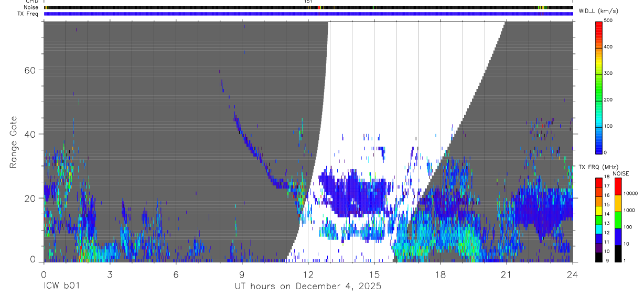Click the '12' hour tick on the UT axis
Image resolution: width=644 pixels, height=297 pixels.
(x=308, y=274)
